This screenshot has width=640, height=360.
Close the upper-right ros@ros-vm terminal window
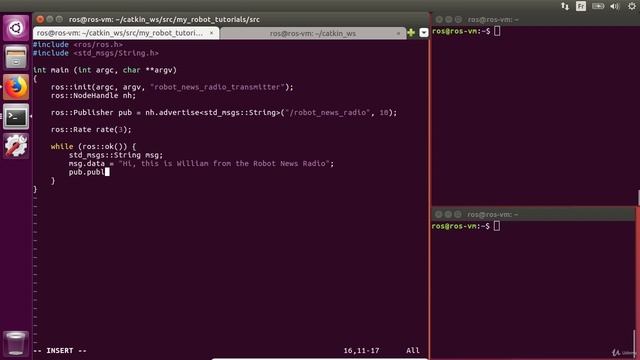(x=439, y=20)
